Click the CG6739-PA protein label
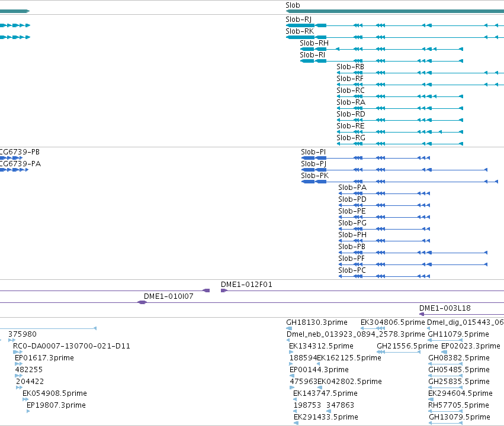 point(20,164)
